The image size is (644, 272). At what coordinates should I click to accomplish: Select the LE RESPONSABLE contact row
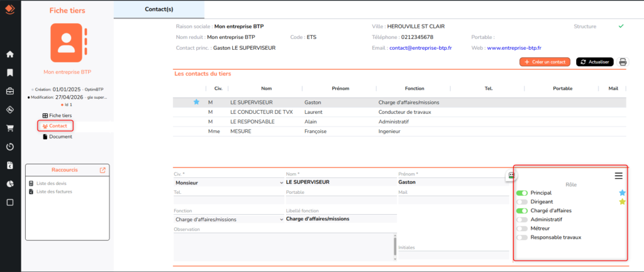[x=399, y=122]
